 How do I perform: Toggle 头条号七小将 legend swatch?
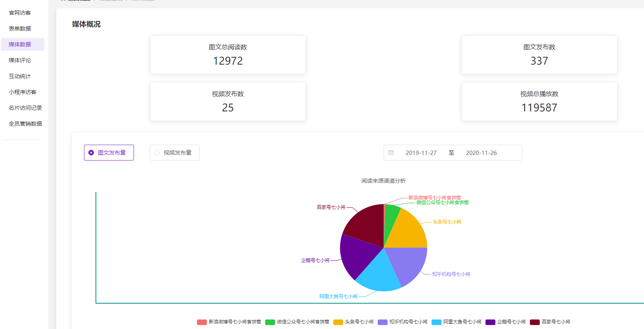[x=338, y=322]
